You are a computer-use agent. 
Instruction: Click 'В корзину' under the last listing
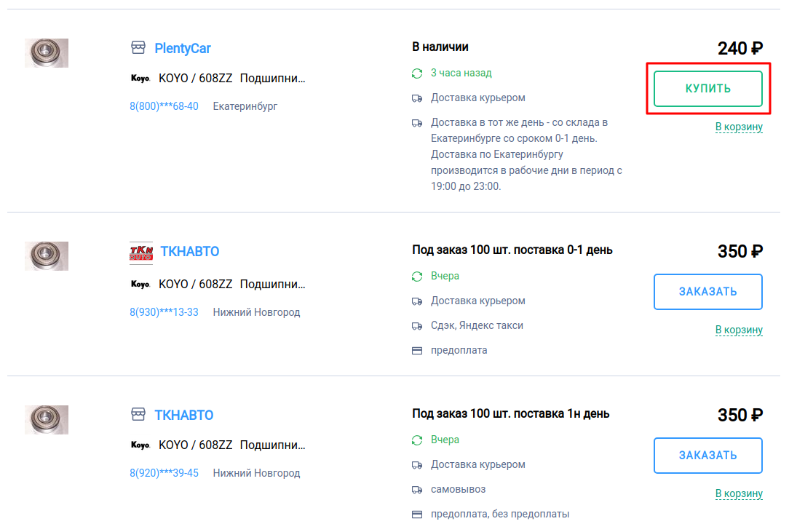tap(739, 494)
